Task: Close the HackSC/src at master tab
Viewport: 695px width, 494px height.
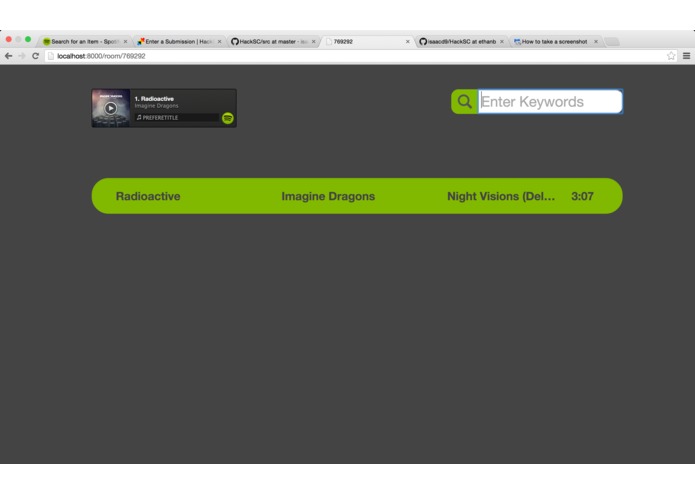Action: (313, 42)
